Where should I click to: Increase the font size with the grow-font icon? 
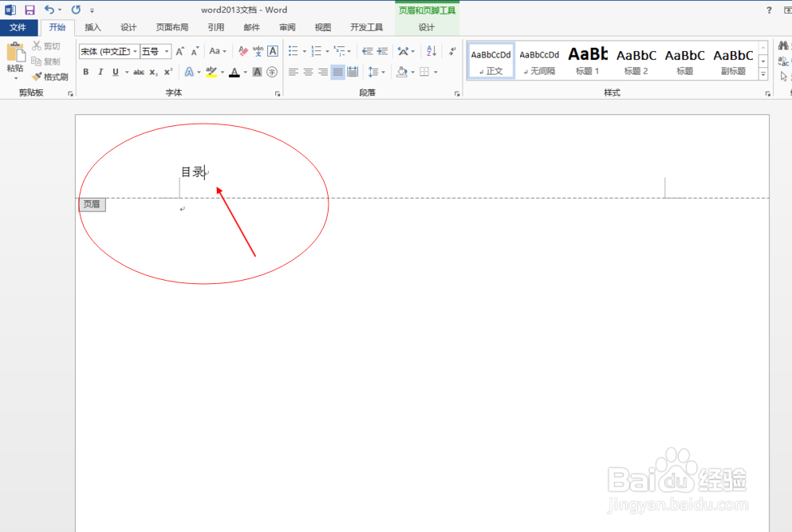180,51
